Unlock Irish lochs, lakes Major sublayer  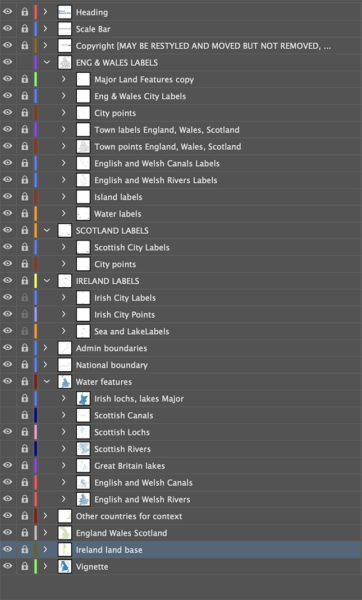pyautogui.click(x=24, y=399)
